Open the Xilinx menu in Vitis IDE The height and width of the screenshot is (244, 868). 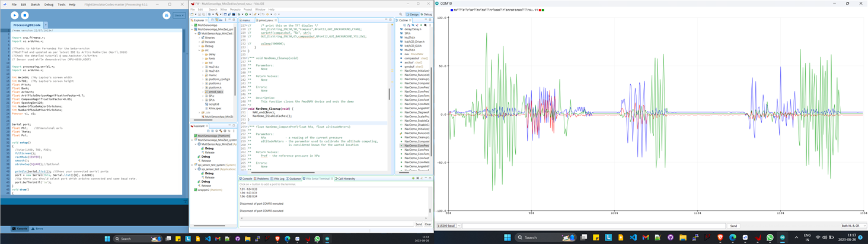pos(224,9)
